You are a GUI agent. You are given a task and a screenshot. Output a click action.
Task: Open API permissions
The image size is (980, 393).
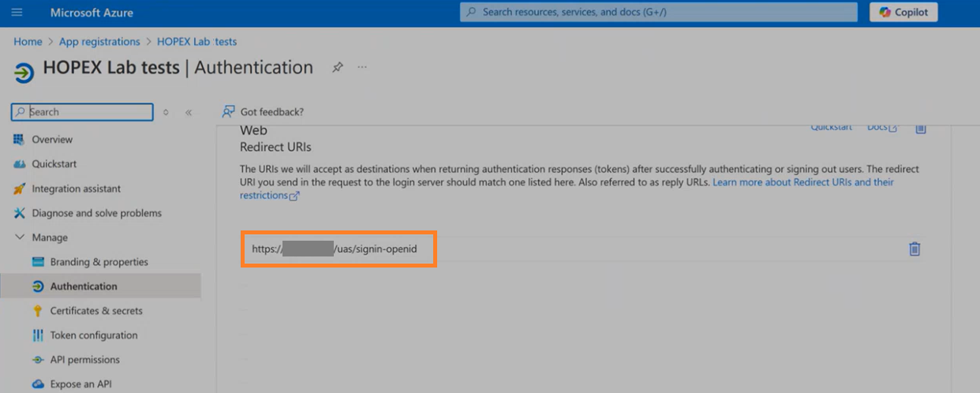click(85, 360)
